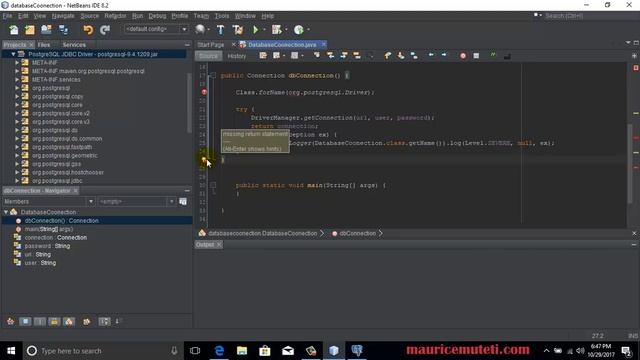Viewport: 640px width, 360px height.
Task: Toggle the Navigator sort-by-source icon after the sort-by-name toggle
Action: pyautogui.click(x=117, y=322)
